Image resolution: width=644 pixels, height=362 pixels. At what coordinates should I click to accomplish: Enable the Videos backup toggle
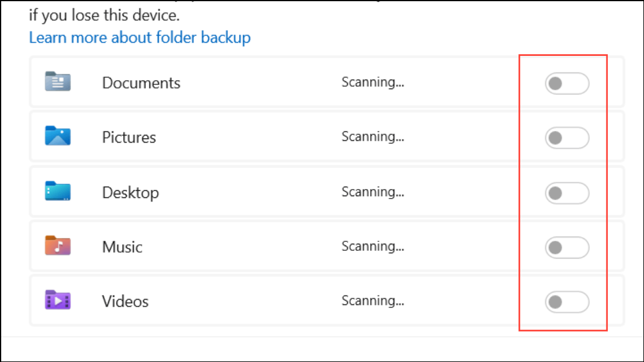pyautogui.click(x=567, y=302)
